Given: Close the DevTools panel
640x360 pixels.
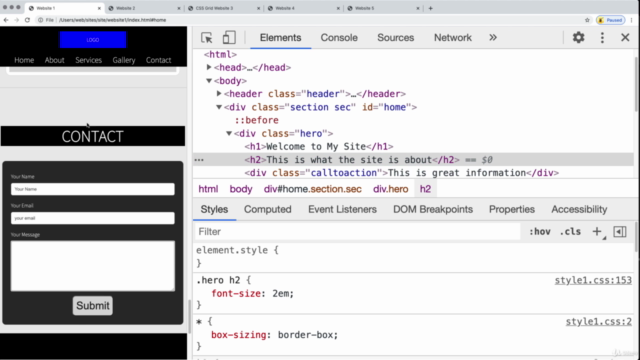Looking at the screenshot, I should pos(625,38).
